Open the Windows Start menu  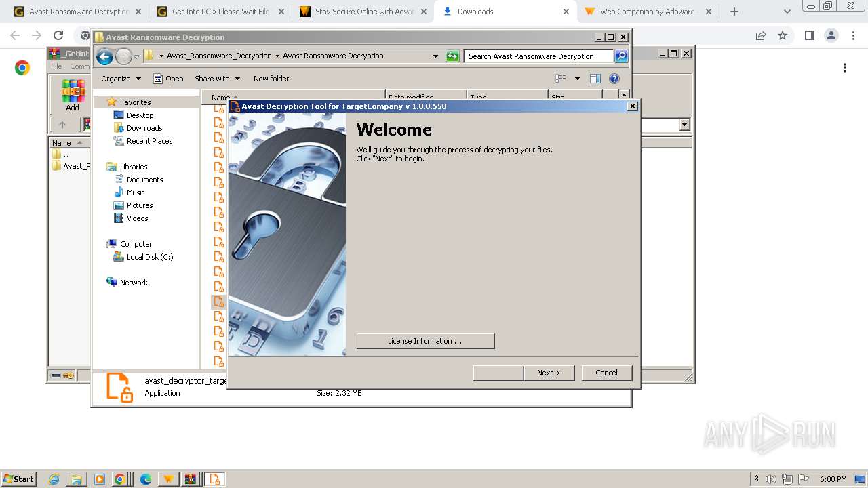click(x=18, y=479)
